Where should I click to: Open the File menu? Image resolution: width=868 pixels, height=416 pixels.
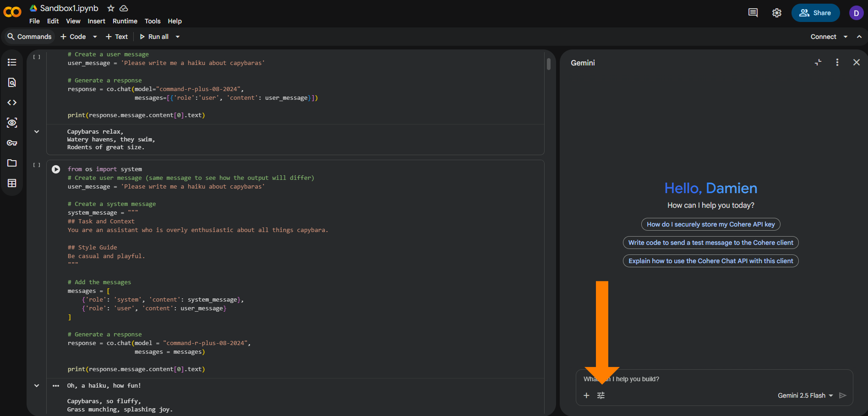34,21
